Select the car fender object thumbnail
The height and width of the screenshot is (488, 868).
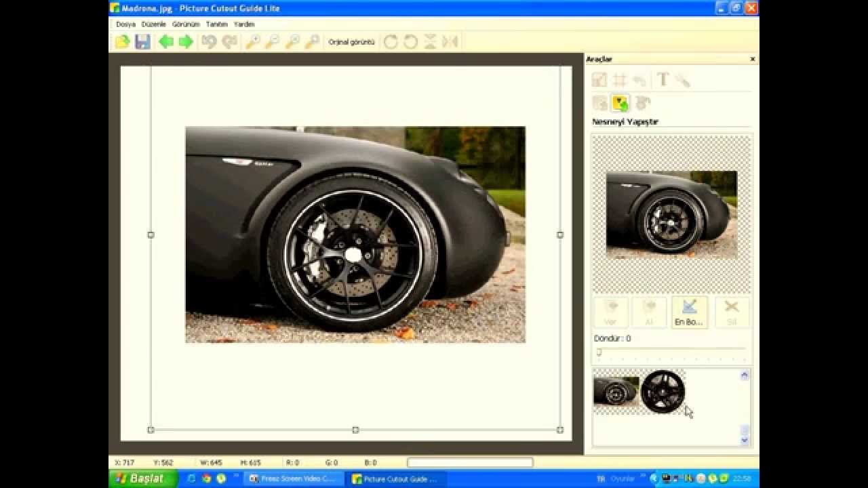616,391
